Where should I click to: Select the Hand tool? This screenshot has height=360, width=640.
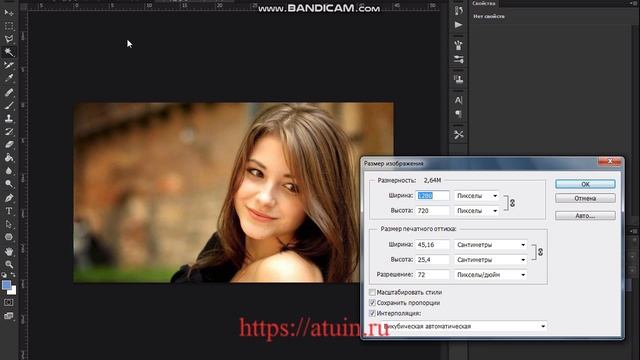pos(9,251)
